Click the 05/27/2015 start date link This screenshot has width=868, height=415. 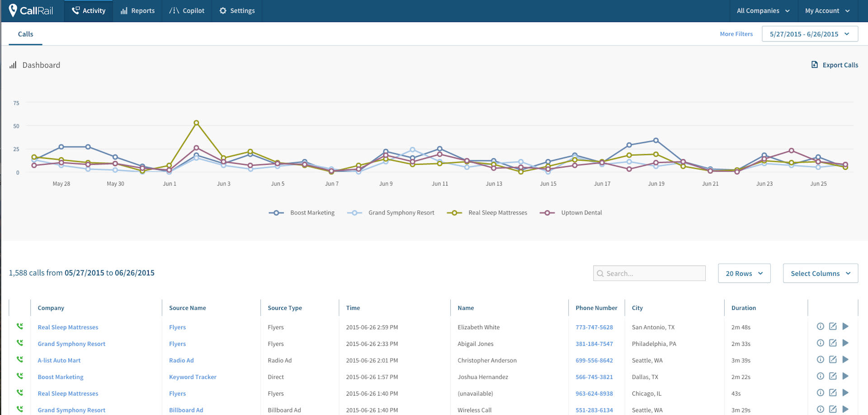pyautogui.click(x=84, y=273)
